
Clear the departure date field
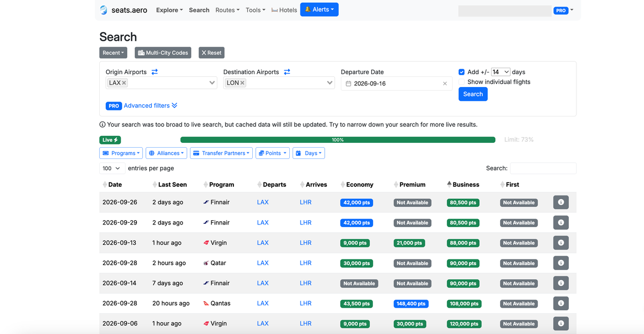[x=444, y=84]
